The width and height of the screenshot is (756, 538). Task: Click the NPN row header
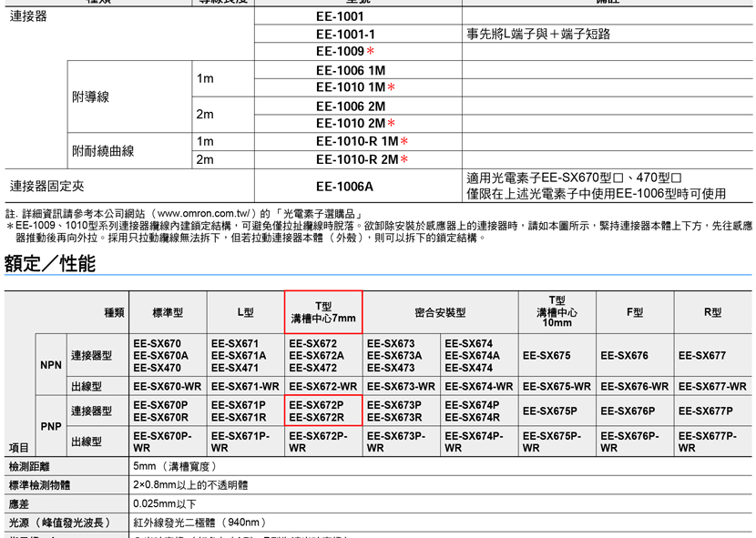click(x=51, y=365)
